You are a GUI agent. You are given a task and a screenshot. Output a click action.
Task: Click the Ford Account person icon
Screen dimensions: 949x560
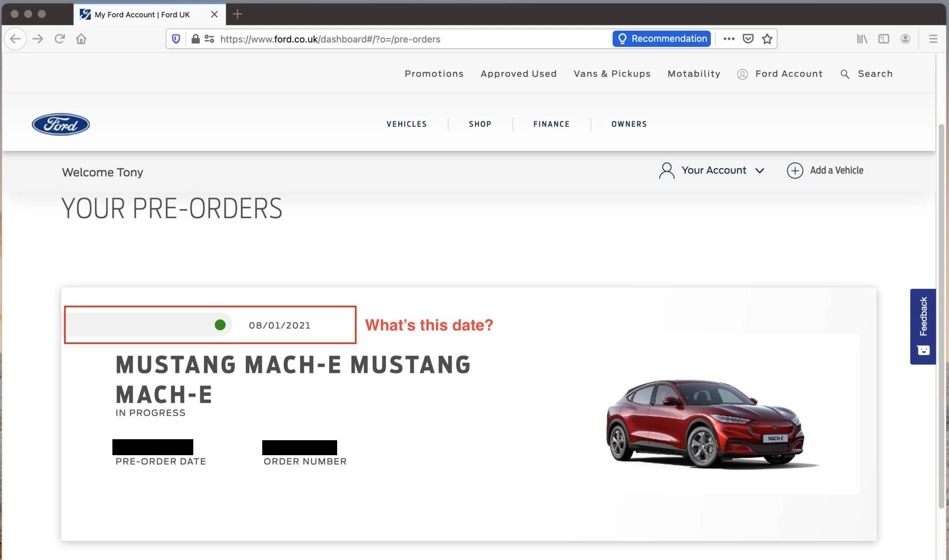tap(742, 74)
